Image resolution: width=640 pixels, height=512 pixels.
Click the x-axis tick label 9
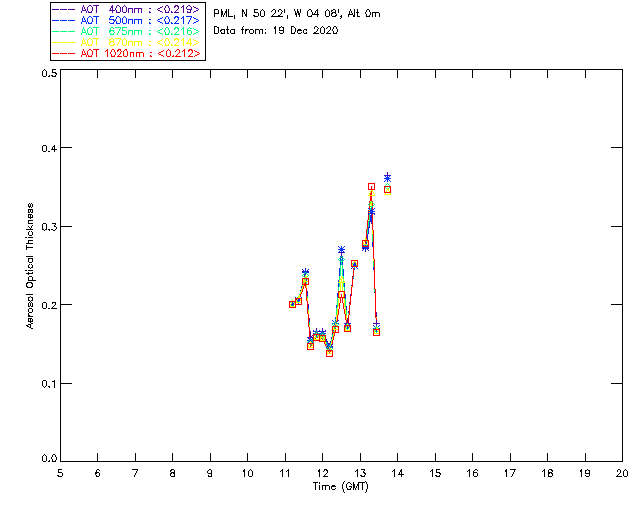pyautogui.click(x=210, y=473)
